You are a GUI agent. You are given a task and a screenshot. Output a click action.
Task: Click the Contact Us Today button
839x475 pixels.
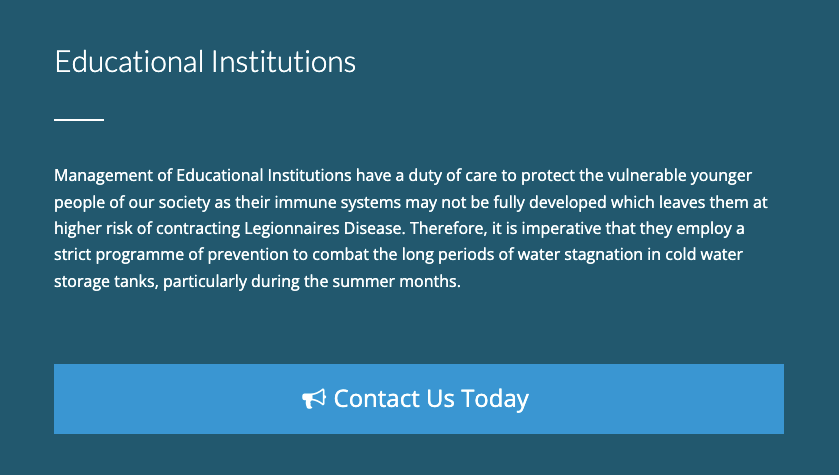point(419,399)
